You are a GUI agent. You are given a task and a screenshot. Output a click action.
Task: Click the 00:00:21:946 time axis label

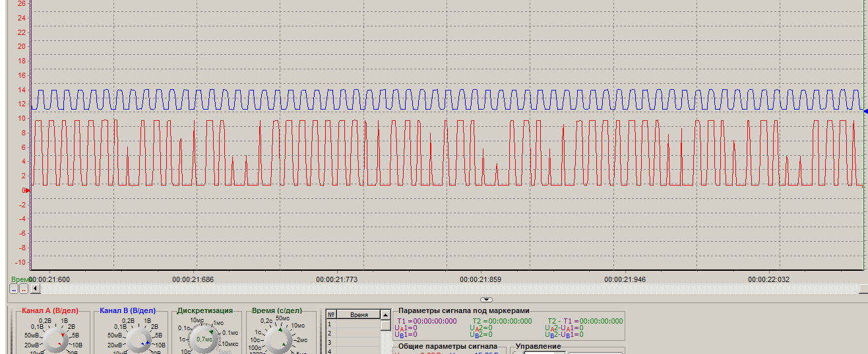[x=625, y=279]
